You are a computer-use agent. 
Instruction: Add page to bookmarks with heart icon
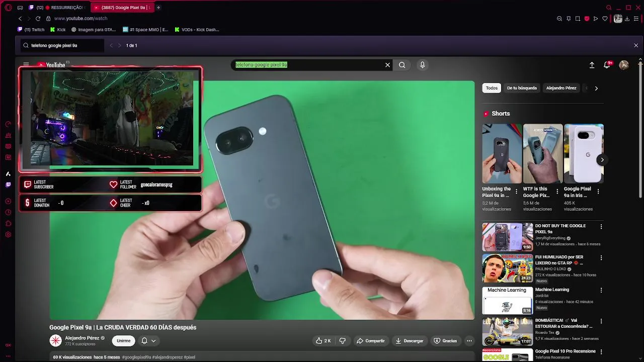point(605,19)
